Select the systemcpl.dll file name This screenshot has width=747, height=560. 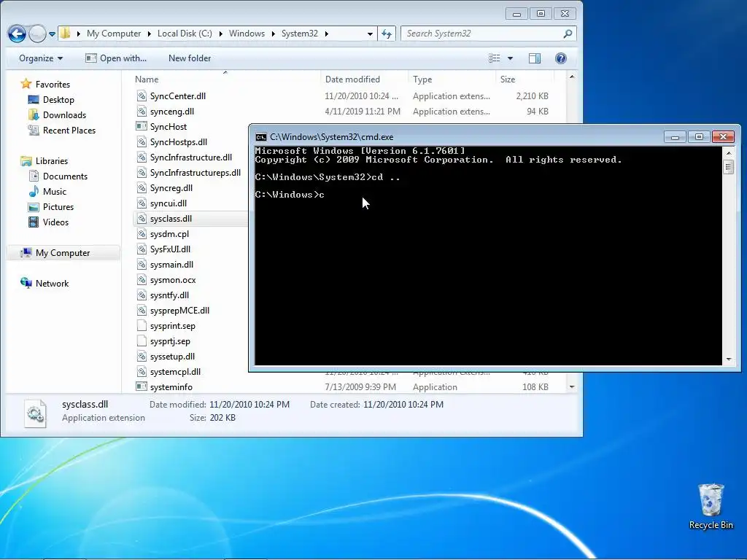[x=175, y=371]
